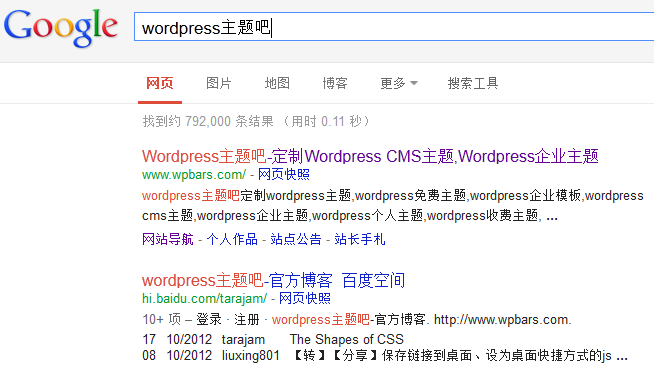
Task: Open the 网站导航 sitelink
Action: (x=168, y=239)
